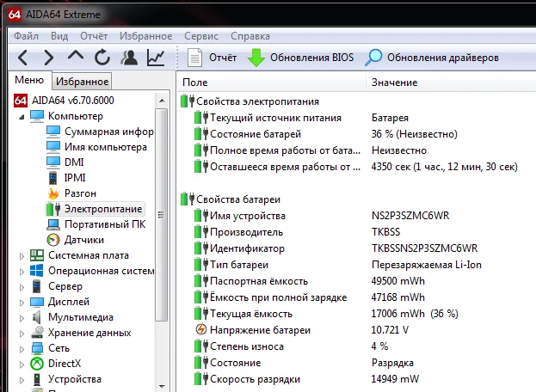Image resolution: width=536 pixels, height=392 pixels.
Task: Click the Отчёт report toolbar button
Action: (x=212, y=58)
